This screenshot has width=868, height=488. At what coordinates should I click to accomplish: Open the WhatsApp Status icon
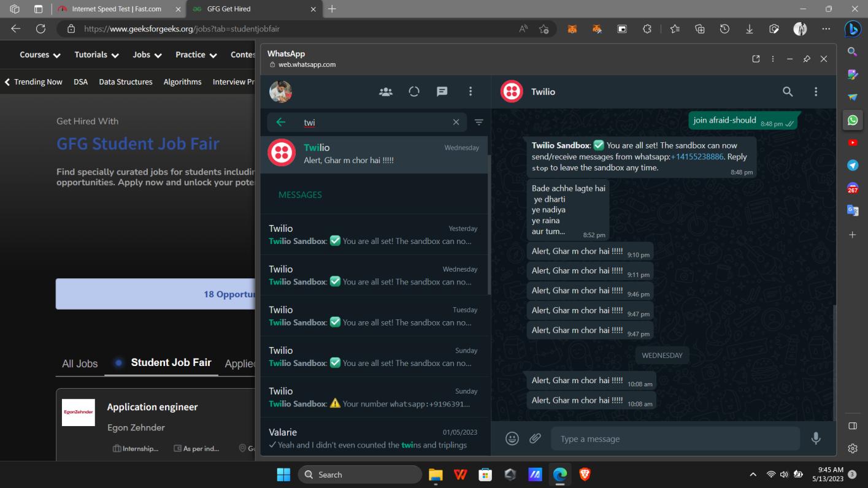click(x=414, y=92)
